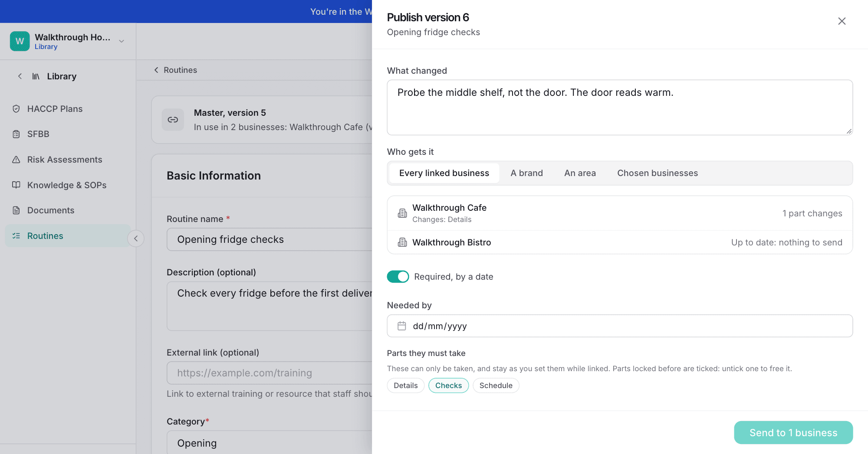
Task: Open Documents in the sidebar
Action: [51, 210]
